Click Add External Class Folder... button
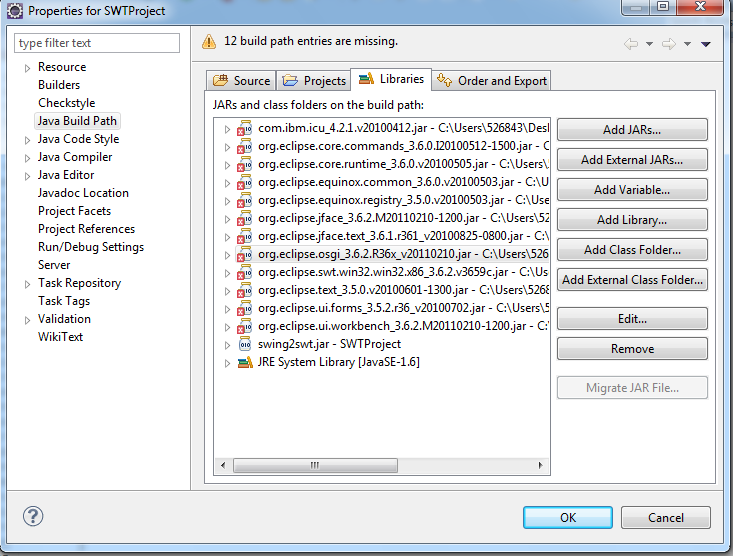 point(632,280)
